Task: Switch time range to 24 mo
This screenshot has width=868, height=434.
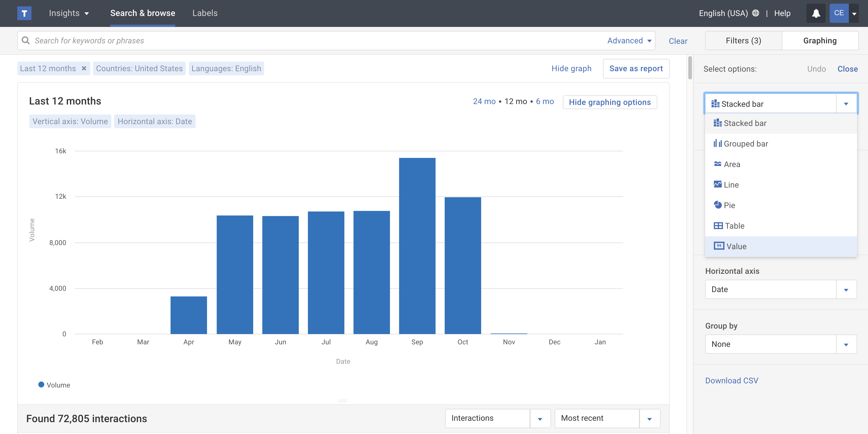Action: point(484,102)
